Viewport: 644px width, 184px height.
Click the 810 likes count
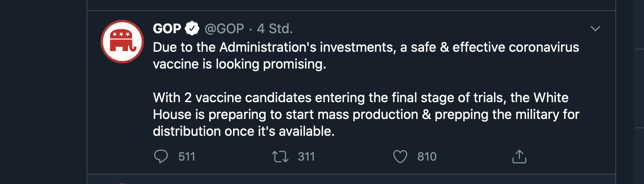pos(427,157)
